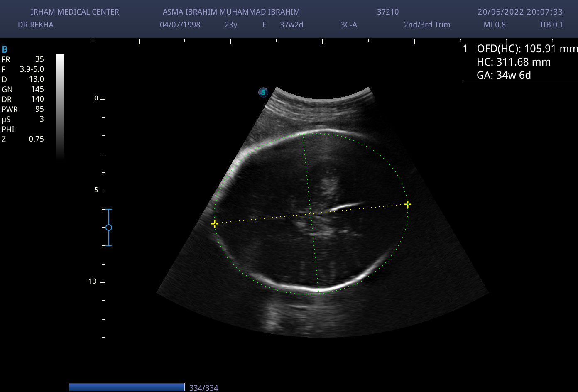Click the D 13.0 depth parameter
The image size is (578, 392).
point(23,79)
